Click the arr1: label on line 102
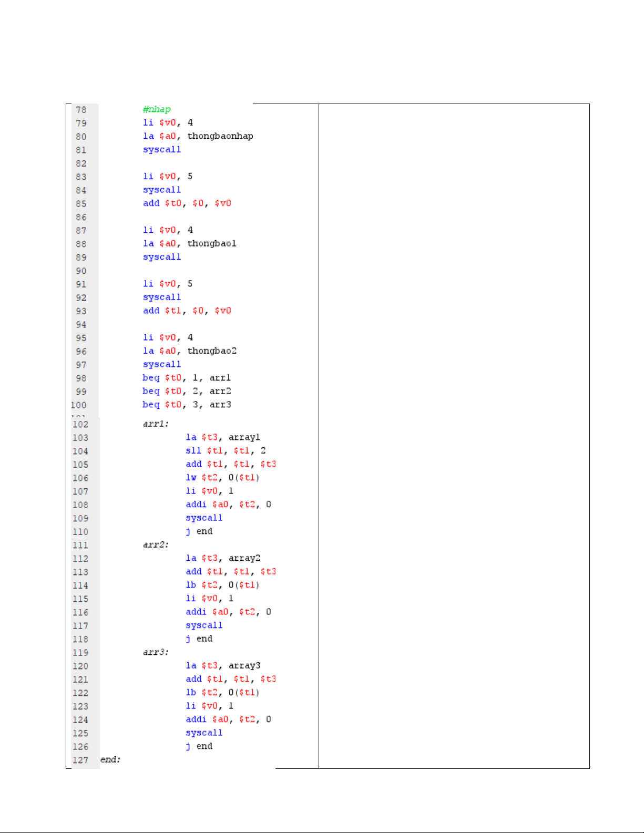The height and width of the screenshot is (833, 644). click(x=156, y=424)
